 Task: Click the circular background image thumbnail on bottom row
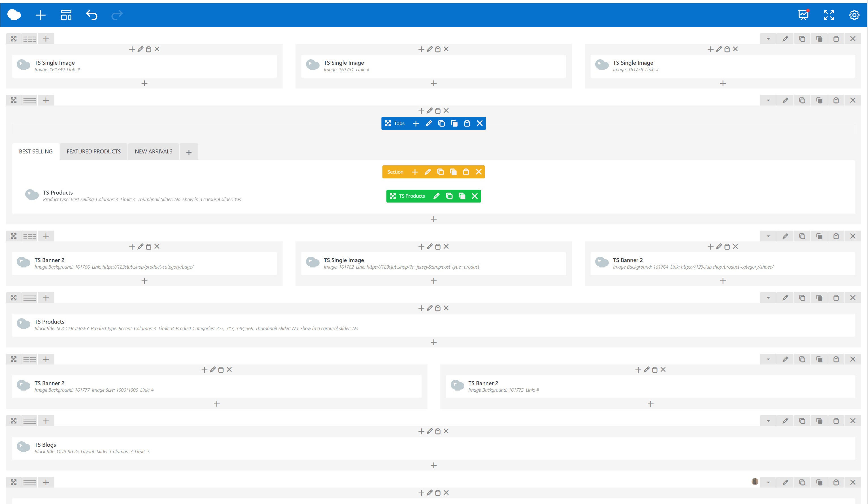[x=755, y=482]
